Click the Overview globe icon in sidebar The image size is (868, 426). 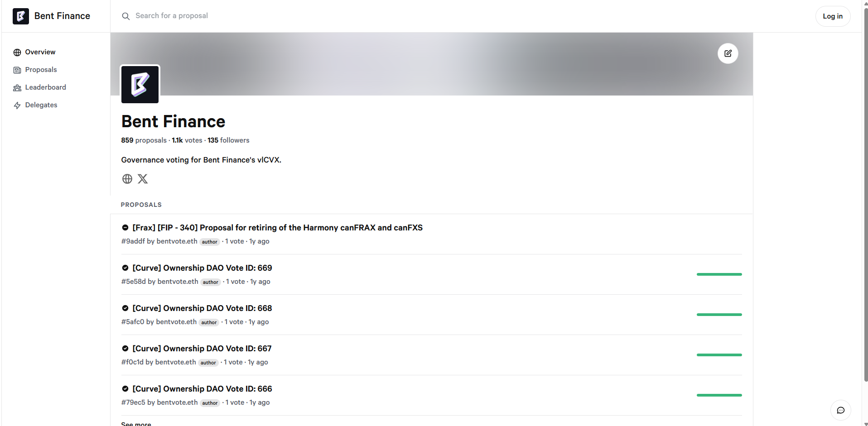[x=17, y=53]
